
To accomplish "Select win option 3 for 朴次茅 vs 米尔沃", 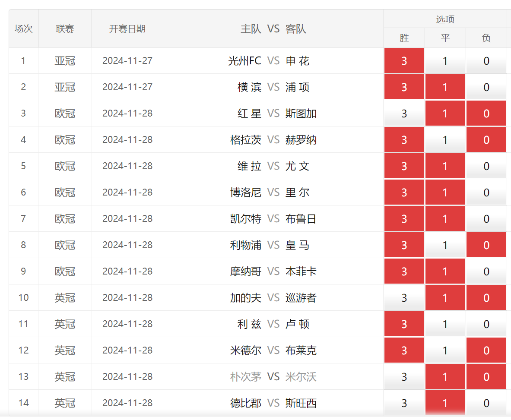I will pyautogui.click(x=404, y=377).
